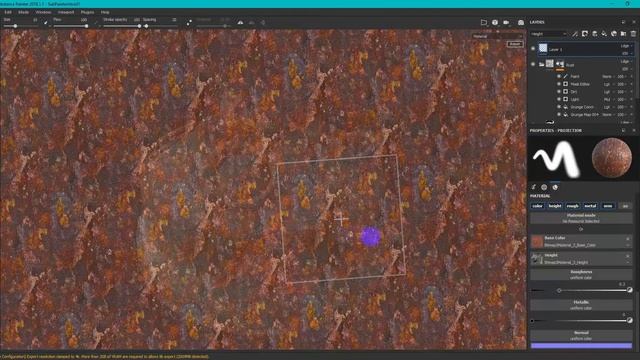Click the Normal purple color swatch
The image size is (640, 360).
(581, 346)
